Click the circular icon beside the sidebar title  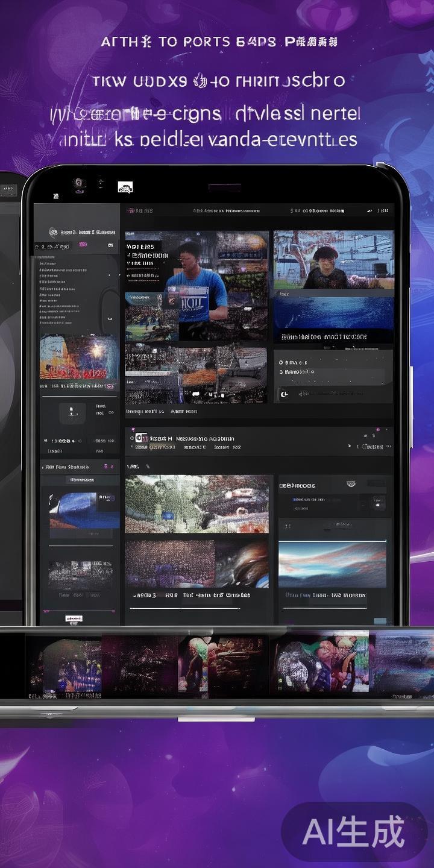[53, 231]
